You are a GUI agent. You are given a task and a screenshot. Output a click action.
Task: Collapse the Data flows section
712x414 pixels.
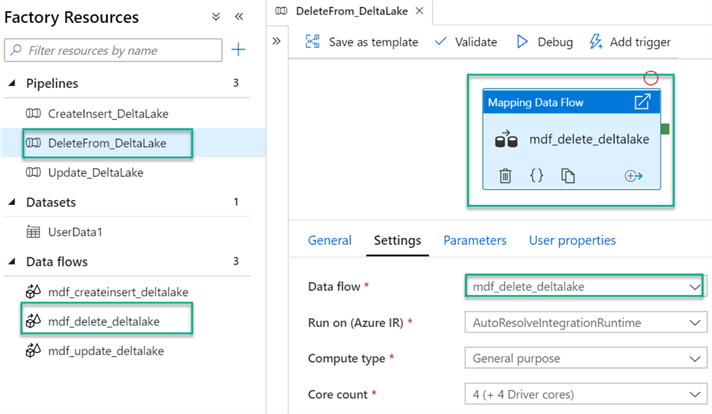pyautogui.click(x=11, y=261)
